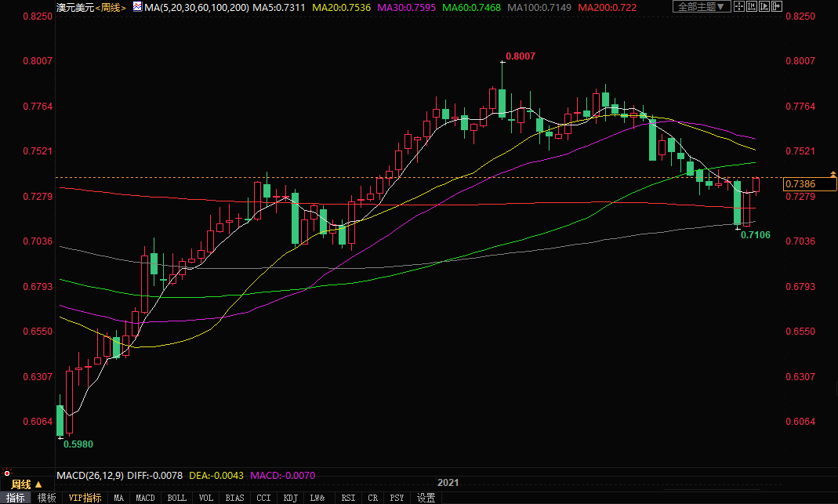Click the small orange arrow at right price axis
Screen dimensions: 838x504
point(833,172)
